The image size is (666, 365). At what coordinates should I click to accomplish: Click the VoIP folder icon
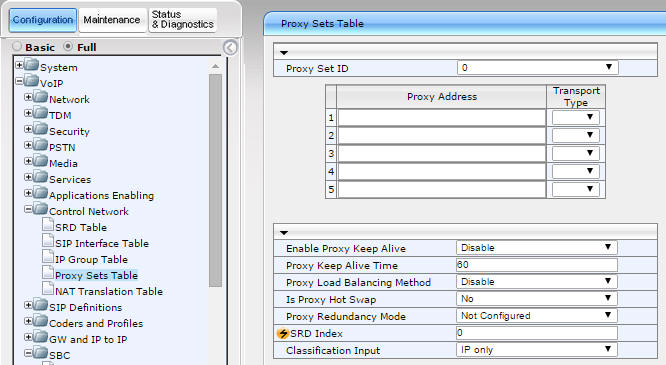click(31, 80)
